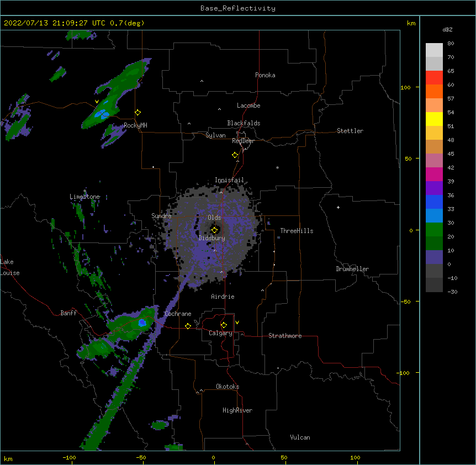Select the orange 60 dBZ color swatch
The height and width of the screenshot is (465, 476).
434,91
